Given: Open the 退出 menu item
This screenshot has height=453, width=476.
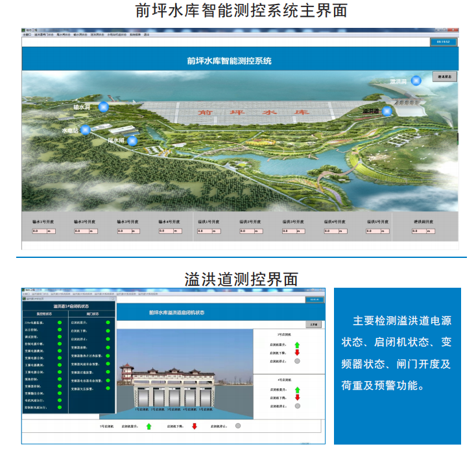Looking at the screenshot, I should click(x=147, y=34).
